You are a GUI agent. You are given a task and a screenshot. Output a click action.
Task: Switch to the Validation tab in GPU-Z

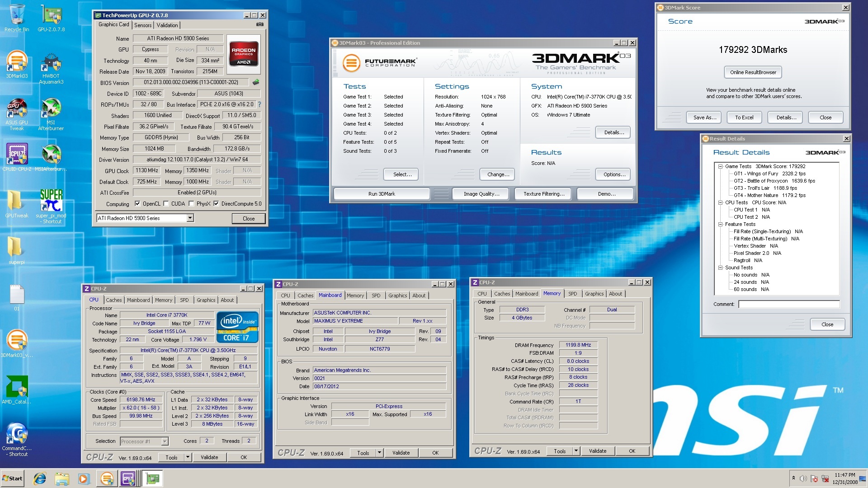point(167,25)
